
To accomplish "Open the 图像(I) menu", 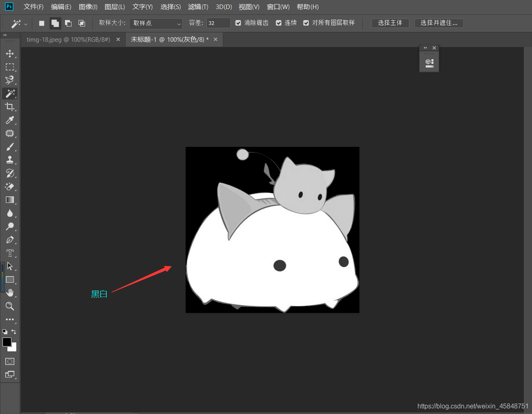I will click(x=88, y=7).
